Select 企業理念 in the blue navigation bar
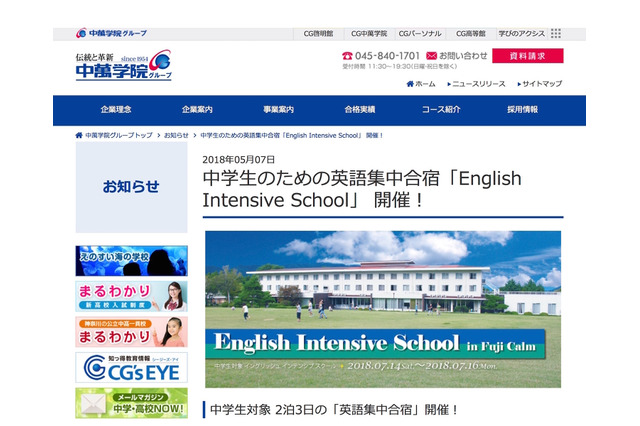 click(116, 109)
